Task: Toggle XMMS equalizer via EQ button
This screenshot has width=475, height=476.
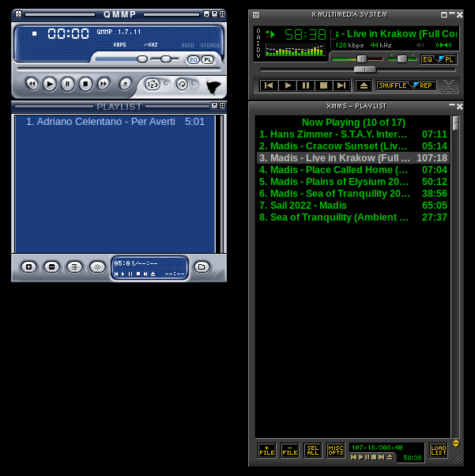Action: click(x=429, y=59)
